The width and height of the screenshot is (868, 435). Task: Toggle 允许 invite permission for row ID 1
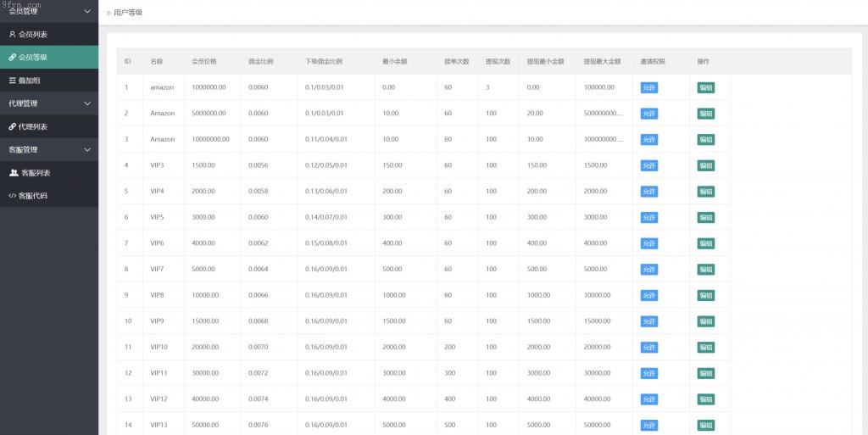[x=648, y=87]
